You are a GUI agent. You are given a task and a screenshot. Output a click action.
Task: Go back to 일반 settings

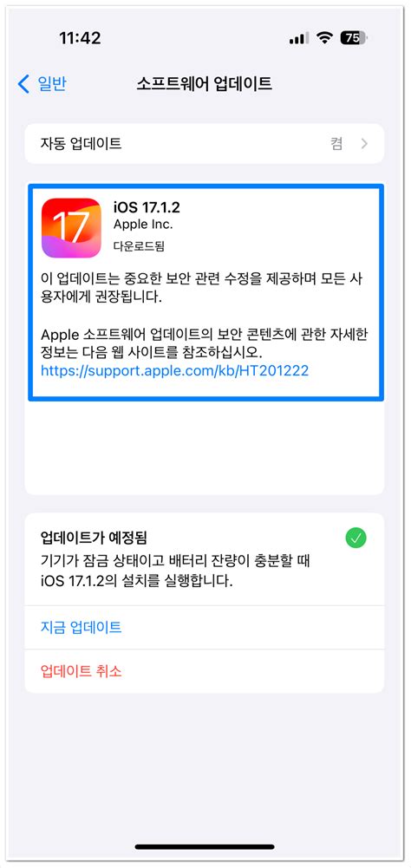coord(42,84)
